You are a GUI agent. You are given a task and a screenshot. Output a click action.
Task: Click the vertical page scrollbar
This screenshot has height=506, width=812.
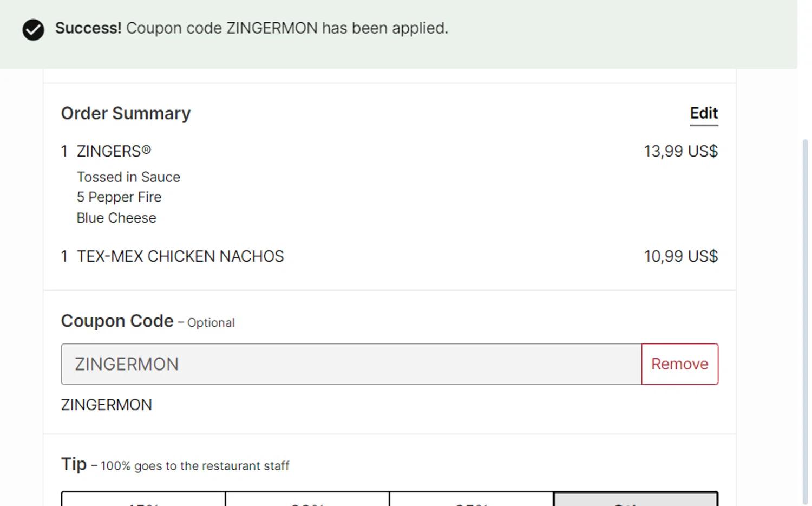point(805,320)
